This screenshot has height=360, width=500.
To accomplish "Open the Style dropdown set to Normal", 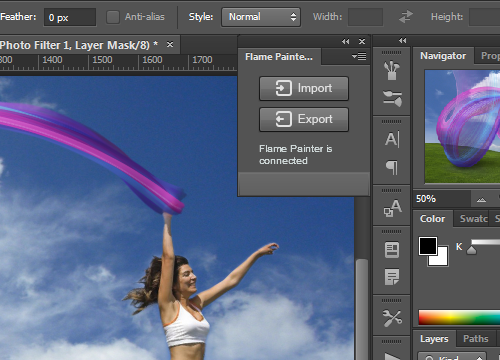I will [261, 17].
